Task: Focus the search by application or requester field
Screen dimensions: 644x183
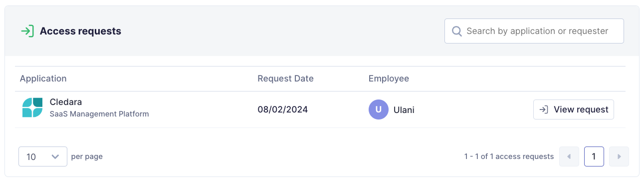Action: pos(534,31)
